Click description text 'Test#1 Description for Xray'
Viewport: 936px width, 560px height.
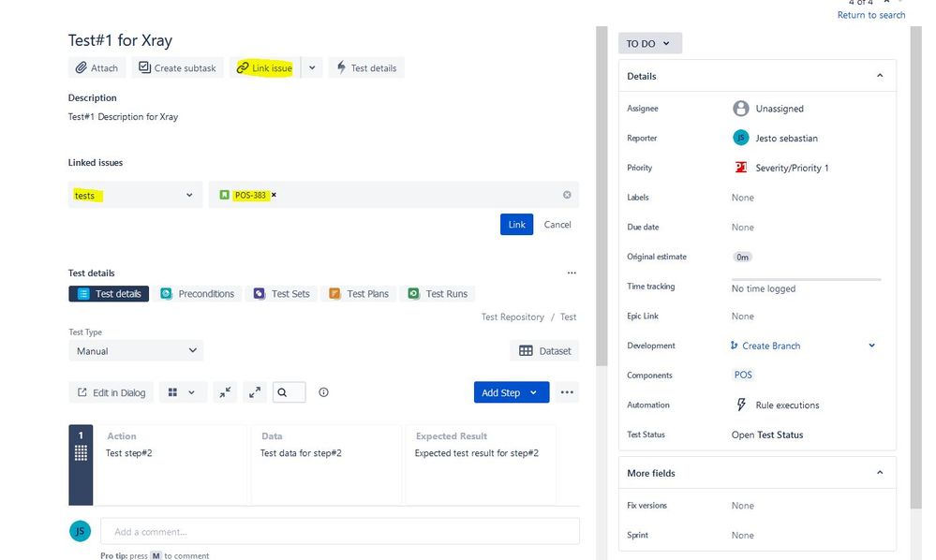pos(123,117)
